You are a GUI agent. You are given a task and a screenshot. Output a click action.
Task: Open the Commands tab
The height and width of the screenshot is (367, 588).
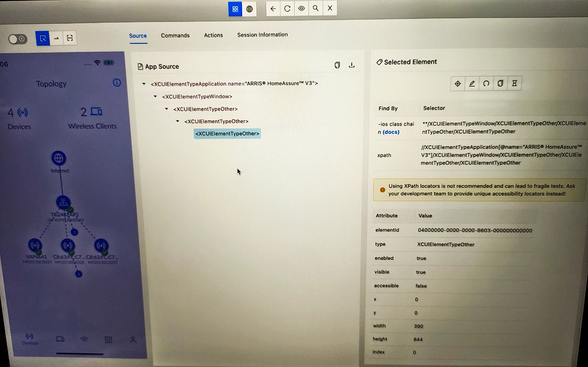tap(175, 36)
